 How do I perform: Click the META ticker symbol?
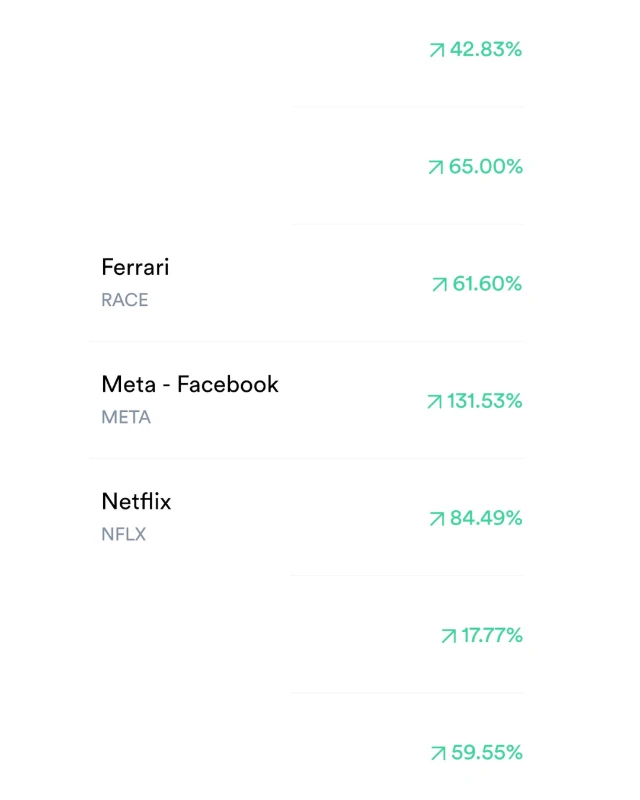pyautogui.click(x=126, y=417)
